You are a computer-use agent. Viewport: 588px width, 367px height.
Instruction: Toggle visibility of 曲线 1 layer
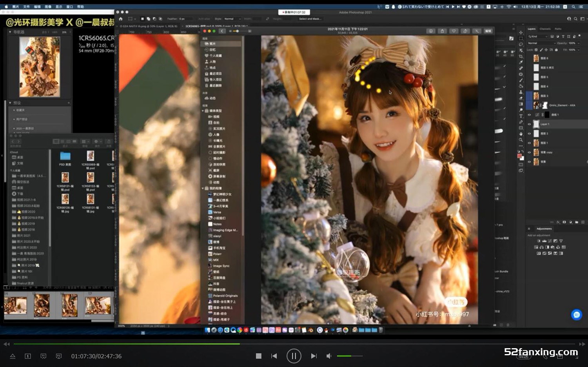click(529, 115)
